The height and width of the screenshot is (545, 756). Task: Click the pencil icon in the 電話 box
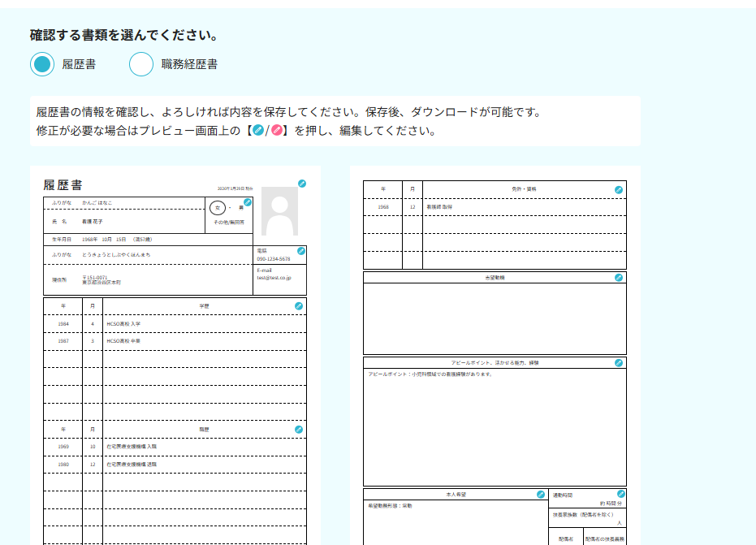pos(301,251)
